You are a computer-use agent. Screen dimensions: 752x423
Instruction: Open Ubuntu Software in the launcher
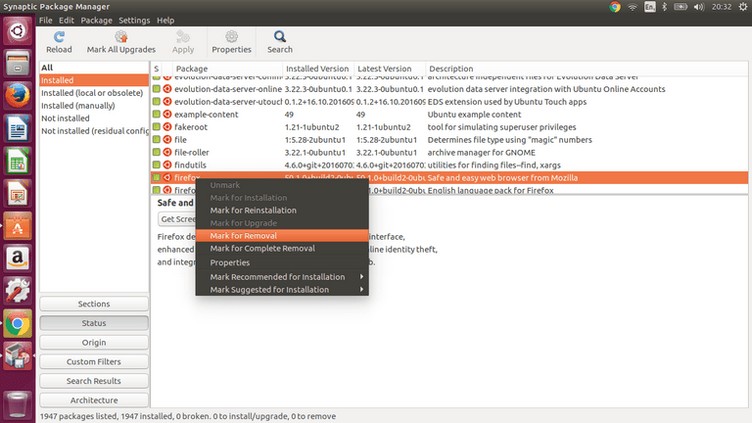coord(18,226)
